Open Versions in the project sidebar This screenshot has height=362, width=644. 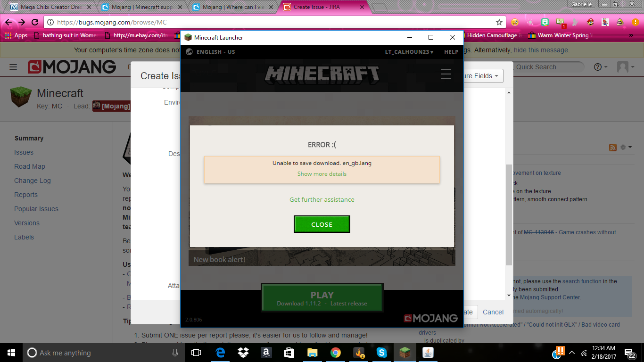(x=27, y=223)
